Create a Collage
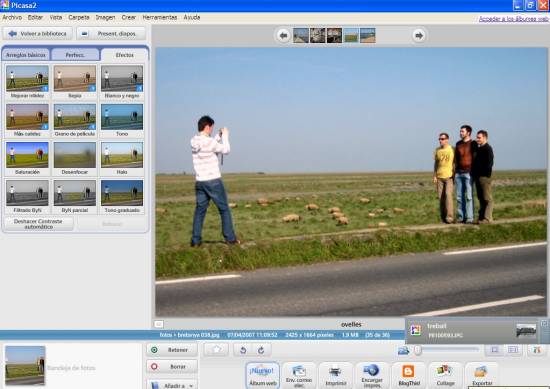This screenshot has height=389, width=550. point(445,375)
